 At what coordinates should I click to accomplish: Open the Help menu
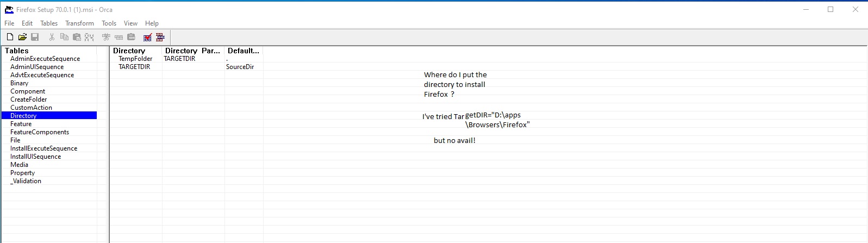[x=152, y=23]
